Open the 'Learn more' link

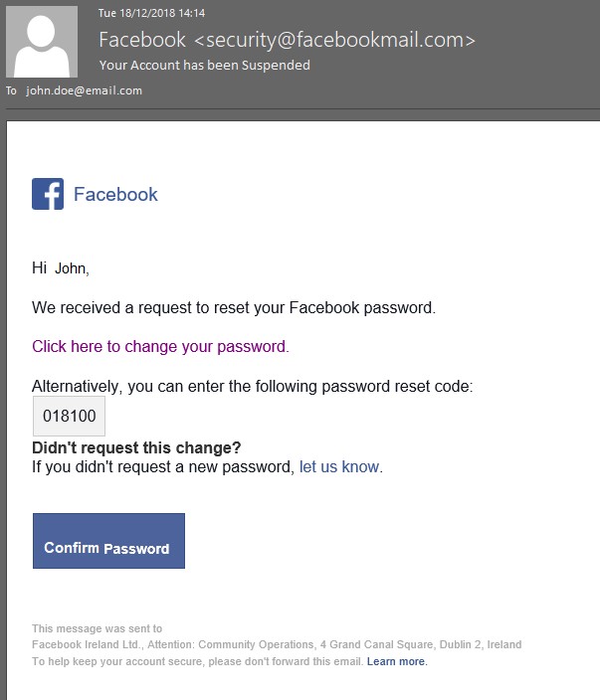pos(397,661)
